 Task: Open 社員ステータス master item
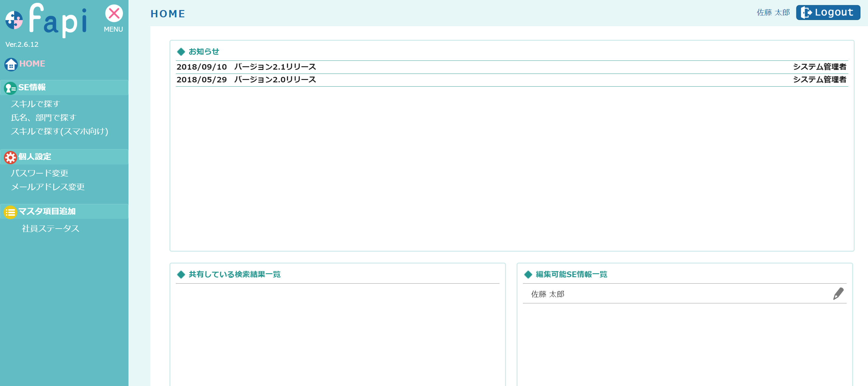tap(50, 229)
